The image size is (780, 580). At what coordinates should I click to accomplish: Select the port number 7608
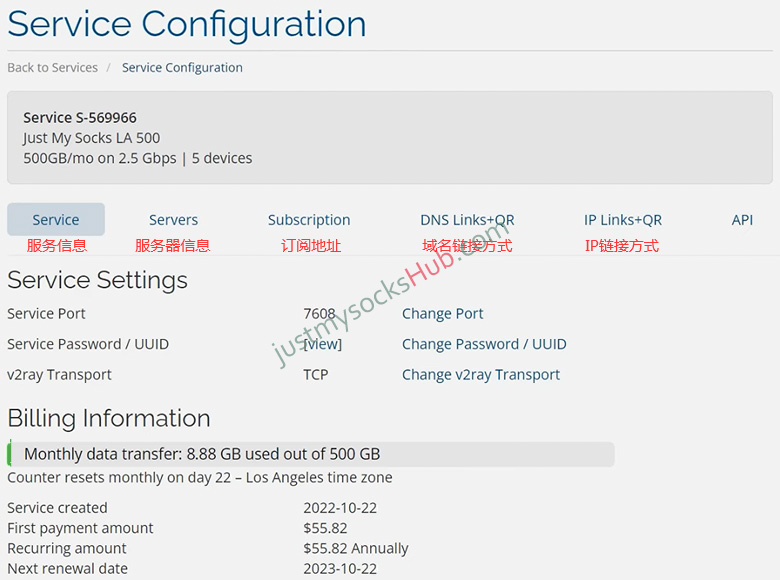pyautogui.click(x=319, y=314)
